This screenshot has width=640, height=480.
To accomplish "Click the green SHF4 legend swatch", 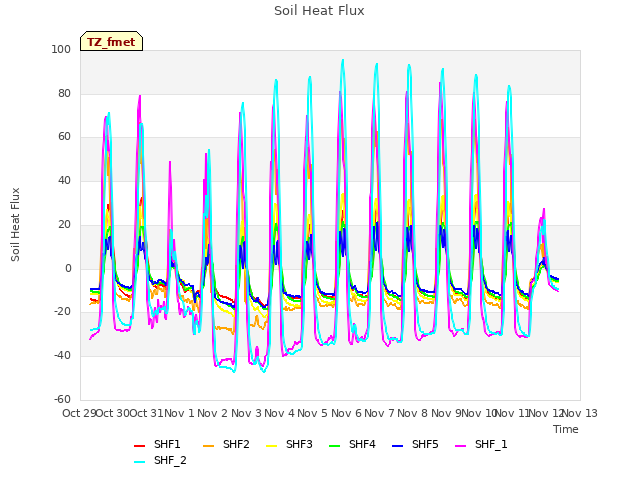I will click(x=334, y=446).
